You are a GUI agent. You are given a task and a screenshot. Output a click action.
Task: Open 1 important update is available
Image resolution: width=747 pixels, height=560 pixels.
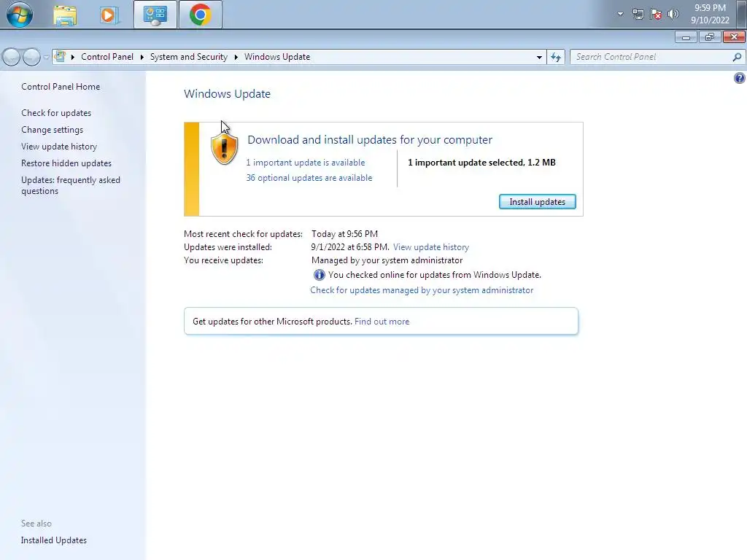point(306,163)
